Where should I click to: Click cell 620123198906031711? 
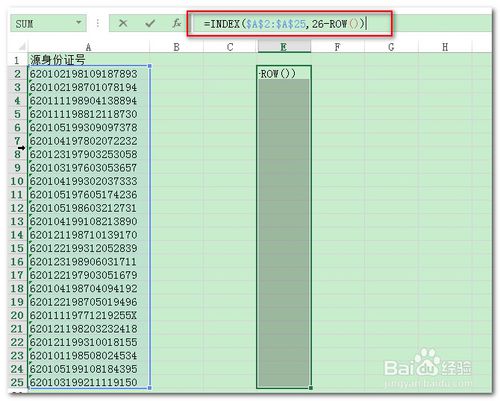(x=89, y=262)
